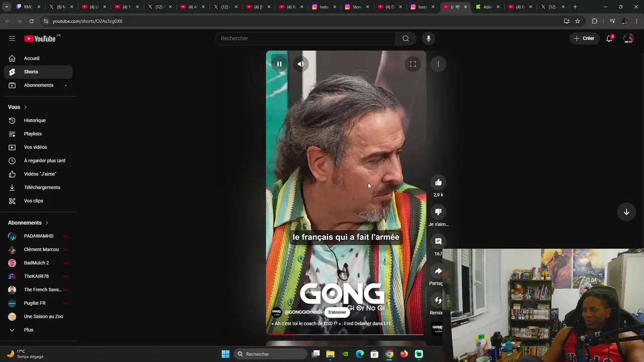
Task: Open the Pugilat FR subscription
Action: tap(38, 303)
